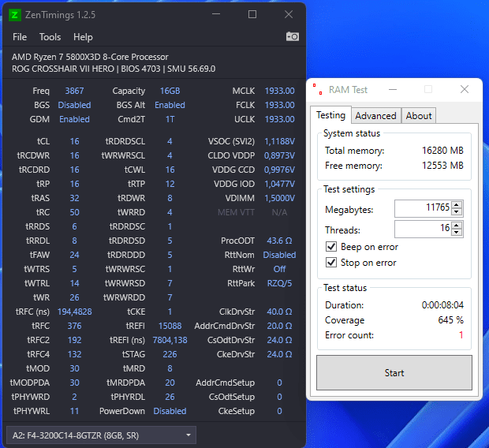Viewport: 489px width, 448px height.
Task: Close the RAM Test window
Action: pyautogui.click(x=465, y=90)
